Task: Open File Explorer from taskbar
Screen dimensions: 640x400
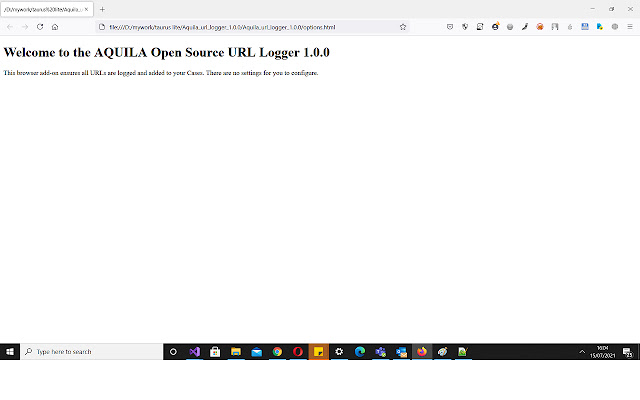Action: 236,351
